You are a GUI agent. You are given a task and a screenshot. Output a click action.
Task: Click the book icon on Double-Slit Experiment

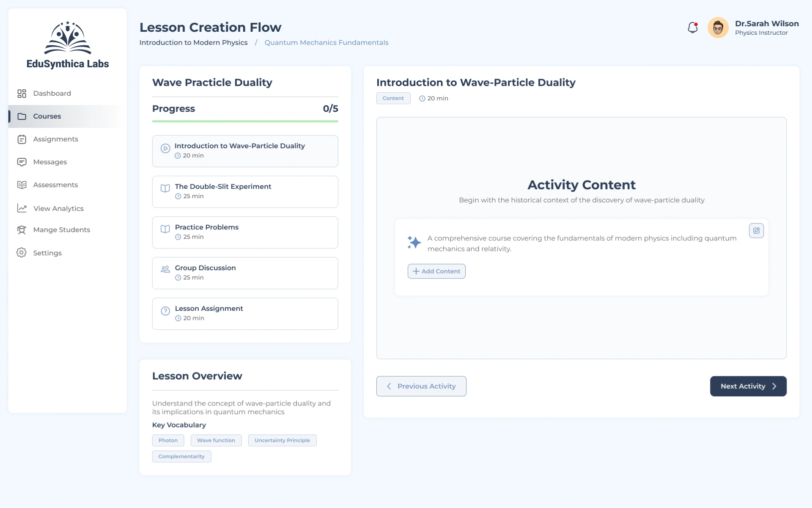coord(165,188)
